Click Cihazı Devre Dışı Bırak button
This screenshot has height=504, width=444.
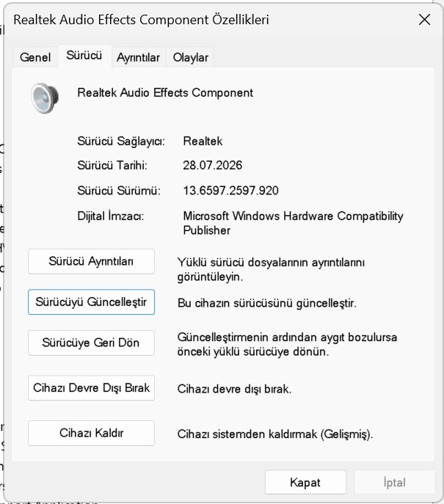(x=91, y=388)
